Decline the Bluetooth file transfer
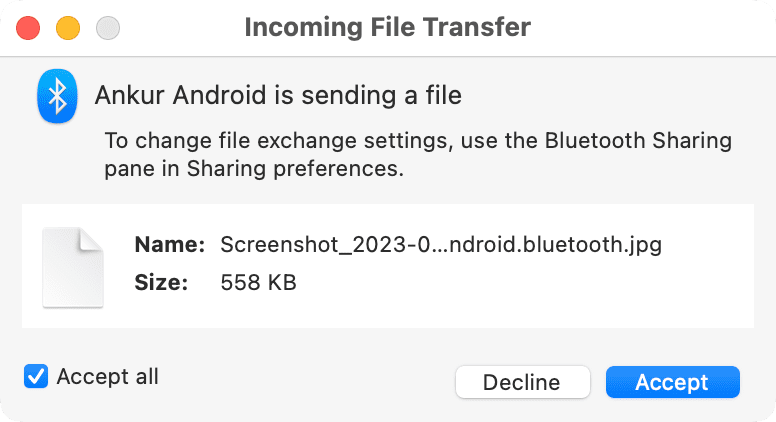Viewport: 776px width, 422px height. (523, 382)
